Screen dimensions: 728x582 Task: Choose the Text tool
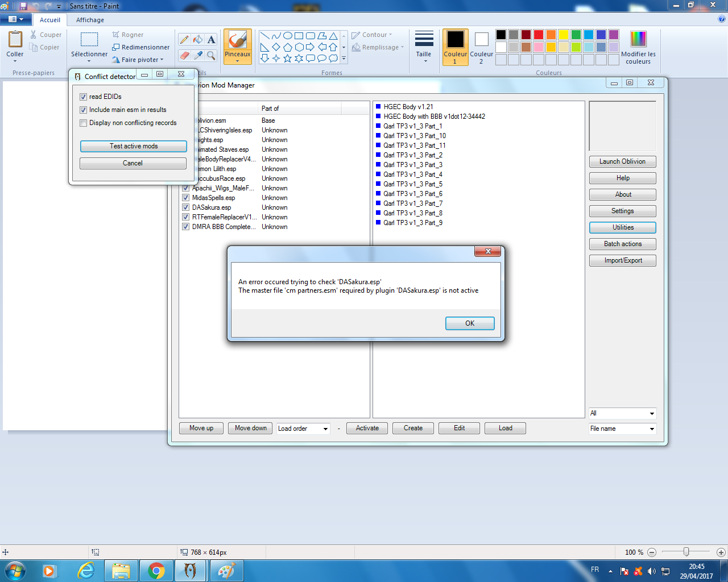pos(211,40)
